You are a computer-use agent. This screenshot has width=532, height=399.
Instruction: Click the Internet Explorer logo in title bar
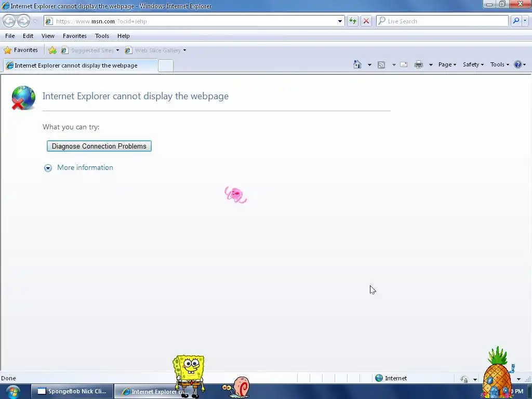[5, 6]
